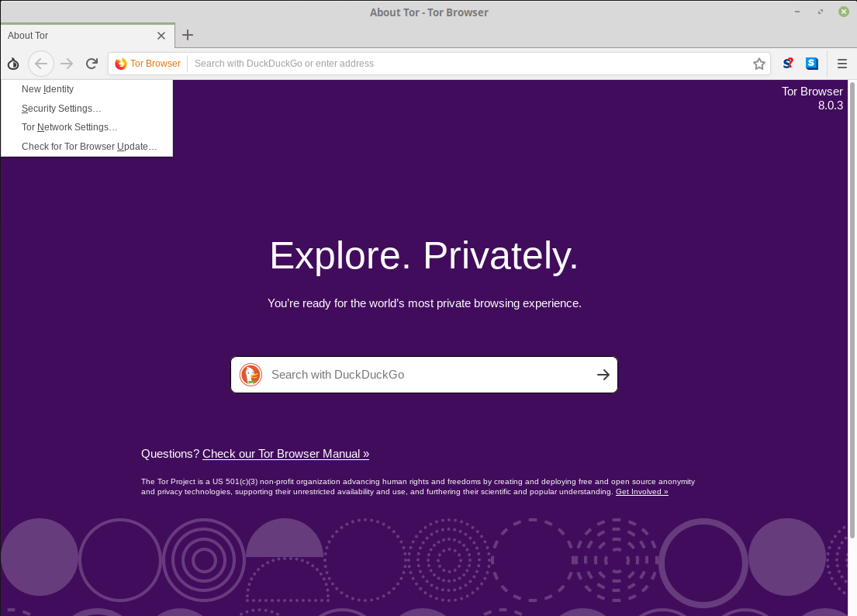Open the Check our Tor Browser Manual link
The width and height of the screenshot is (857, 616).
coord(285,454)
